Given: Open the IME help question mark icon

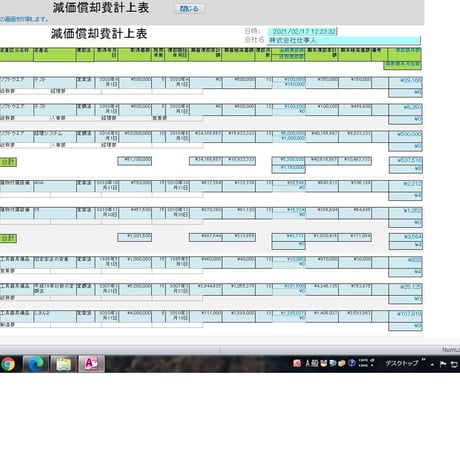Looking at the screenshot, I should (351, 363).
